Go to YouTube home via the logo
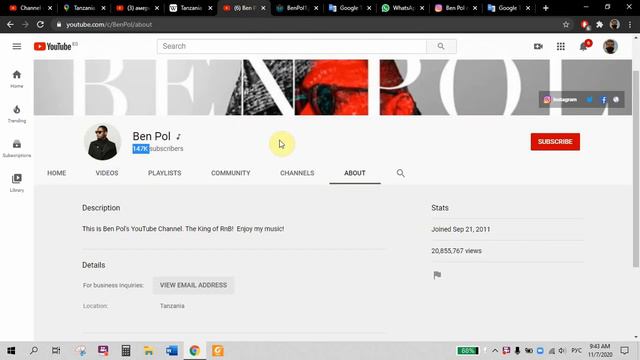The image size is (640, 360). 53,46
